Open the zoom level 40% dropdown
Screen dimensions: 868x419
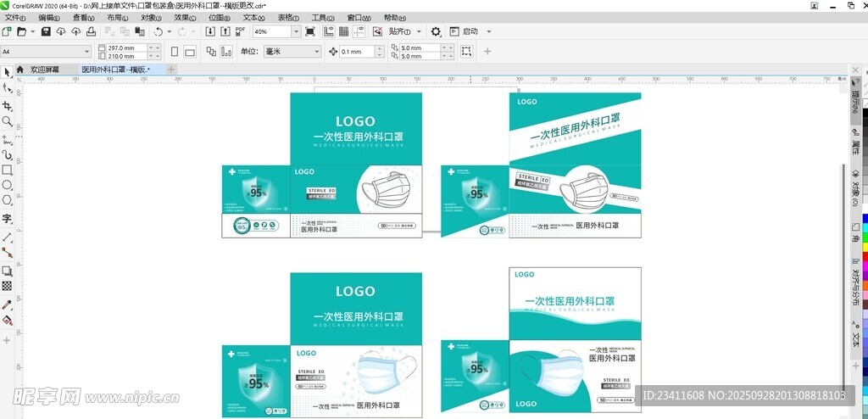[x=296, y=31]
